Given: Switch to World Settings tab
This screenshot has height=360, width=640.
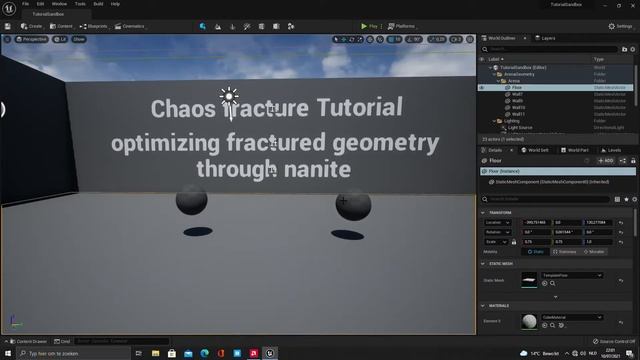Looking at the screenshot, I should tap(535, 150).
